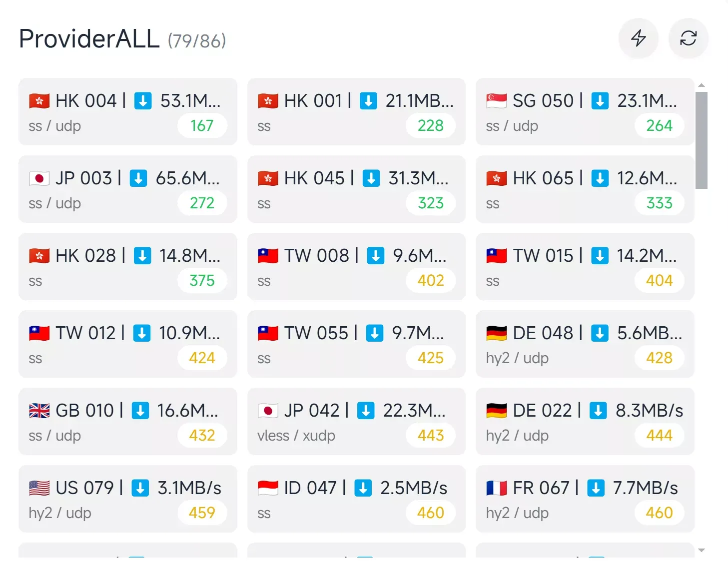Click the scroll down arrow of the list

pyautogui.click(x=701, y=551)
